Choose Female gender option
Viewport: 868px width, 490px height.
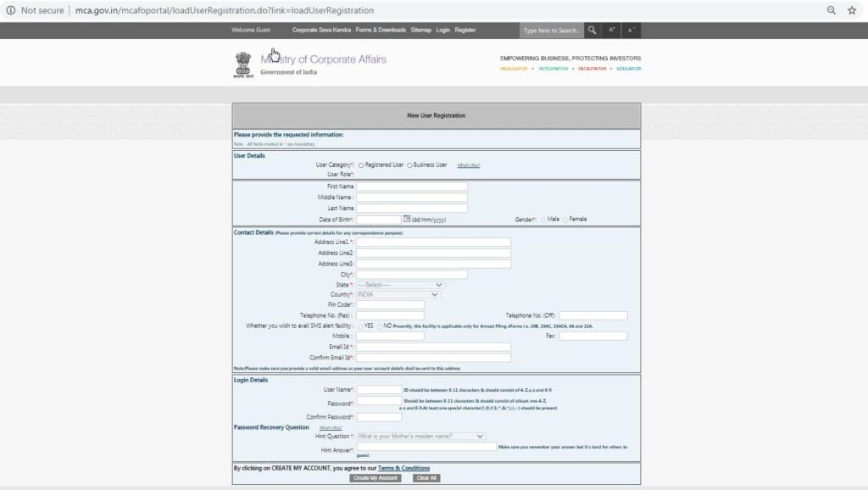[565, 220]
